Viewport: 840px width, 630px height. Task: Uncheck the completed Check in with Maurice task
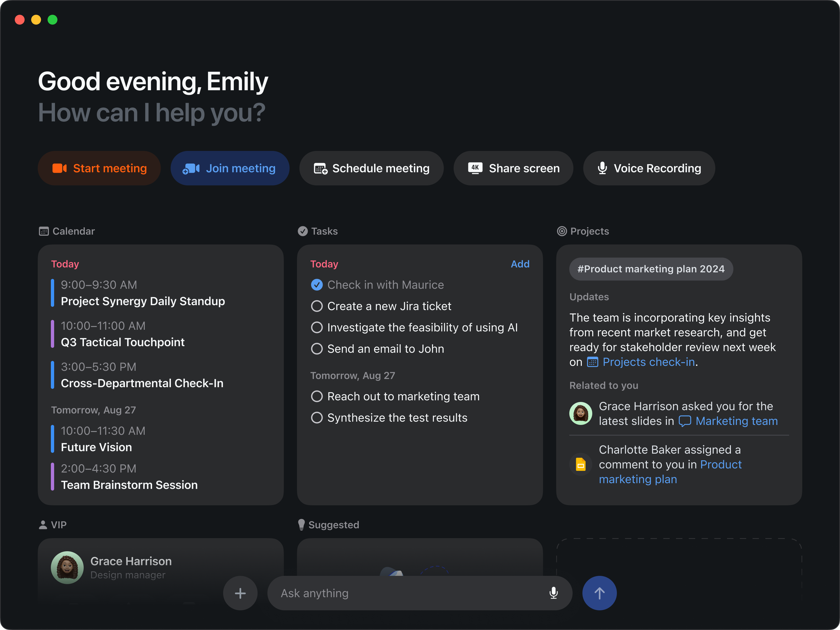[317, 284]
